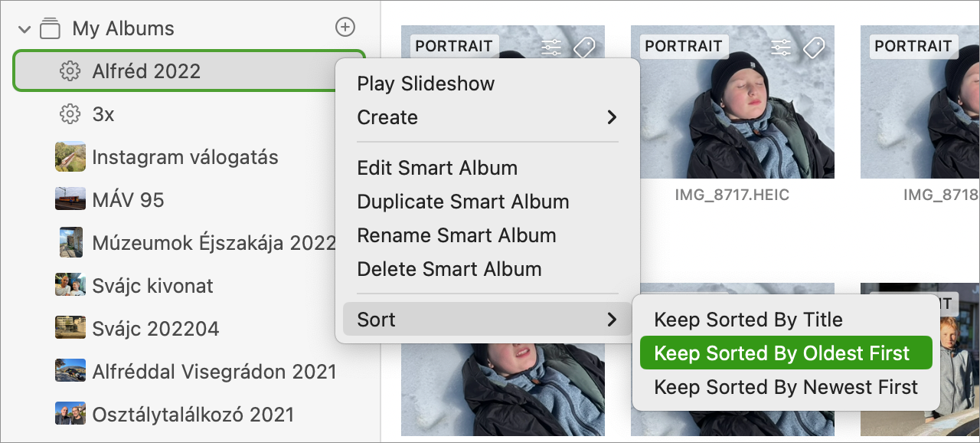Click the IMG_8717.HEIC filename label
This screenshot has width=980, height=443.
coord(732,195)
